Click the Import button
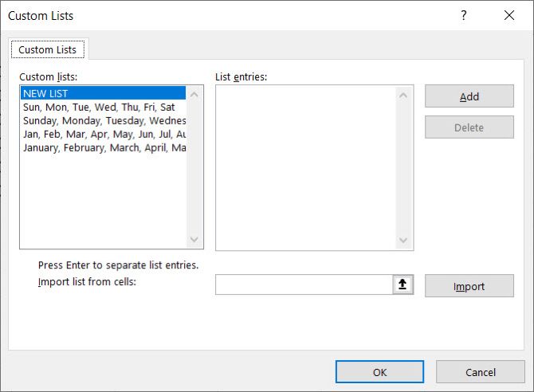The width and height of the screenshot is (534, 392). click(469, 286)
